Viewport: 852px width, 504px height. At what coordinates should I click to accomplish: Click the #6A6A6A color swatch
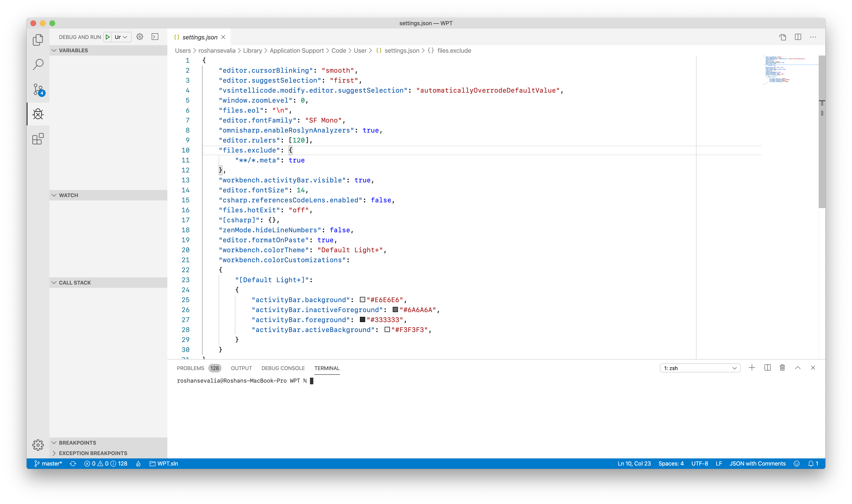tap(395, 309)
